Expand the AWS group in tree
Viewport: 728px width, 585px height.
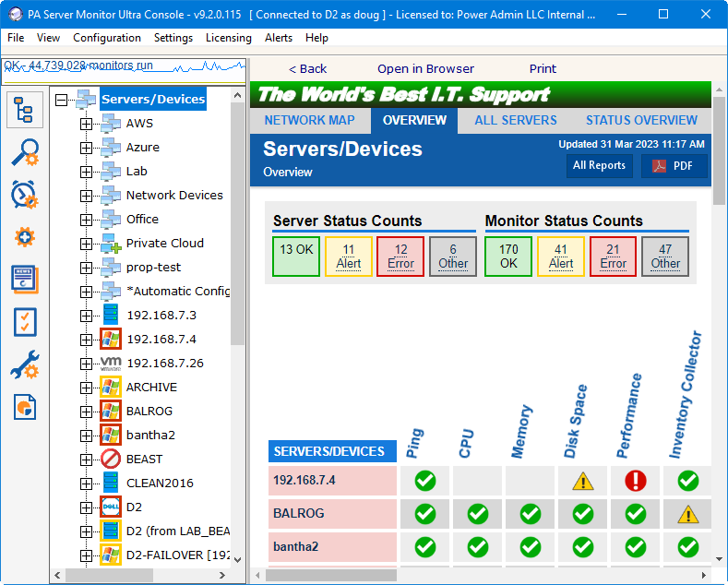tap(86, 124)
